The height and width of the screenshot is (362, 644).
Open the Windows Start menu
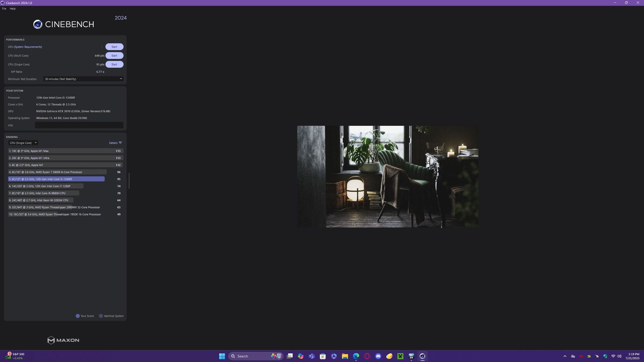(222, 356)
